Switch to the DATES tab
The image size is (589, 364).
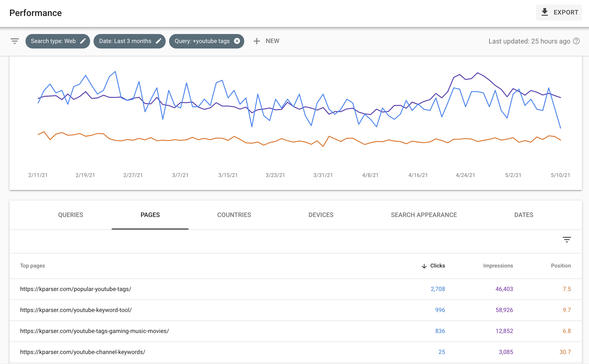pyautogui.click(x=524, y=215)
